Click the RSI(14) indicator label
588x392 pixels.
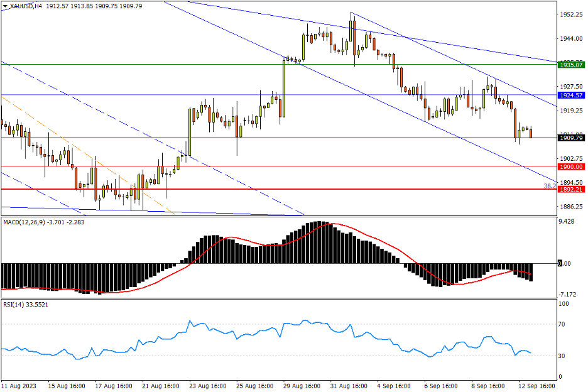point(18,304)
